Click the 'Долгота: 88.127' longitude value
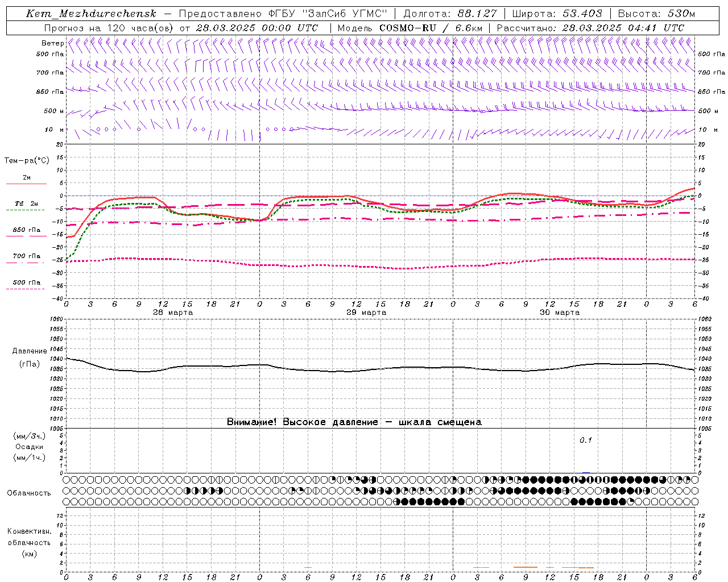This screenshot has height=582, width=728. click(x=450, y=14)
